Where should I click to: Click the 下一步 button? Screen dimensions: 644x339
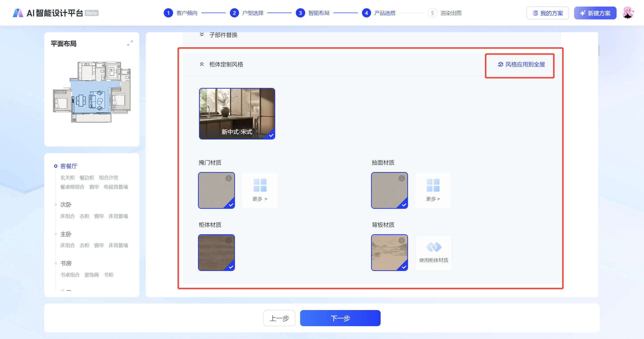tap(340, 318)
